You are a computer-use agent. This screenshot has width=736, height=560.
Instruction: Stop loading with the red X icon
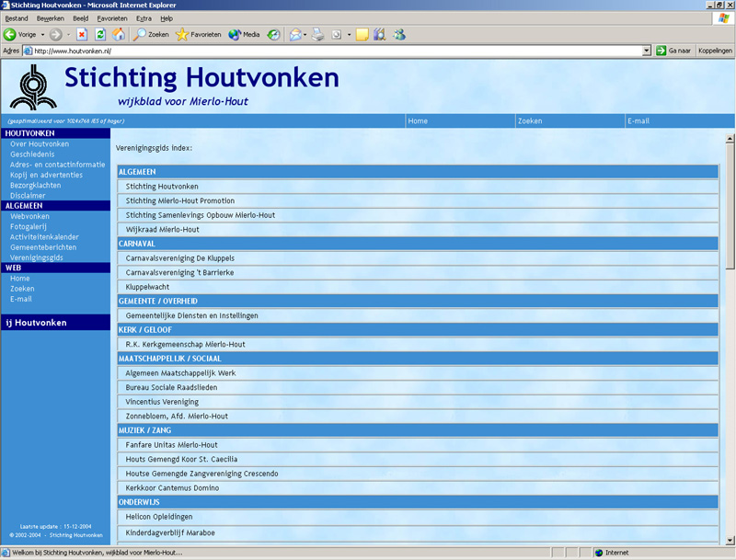[82, 35]
